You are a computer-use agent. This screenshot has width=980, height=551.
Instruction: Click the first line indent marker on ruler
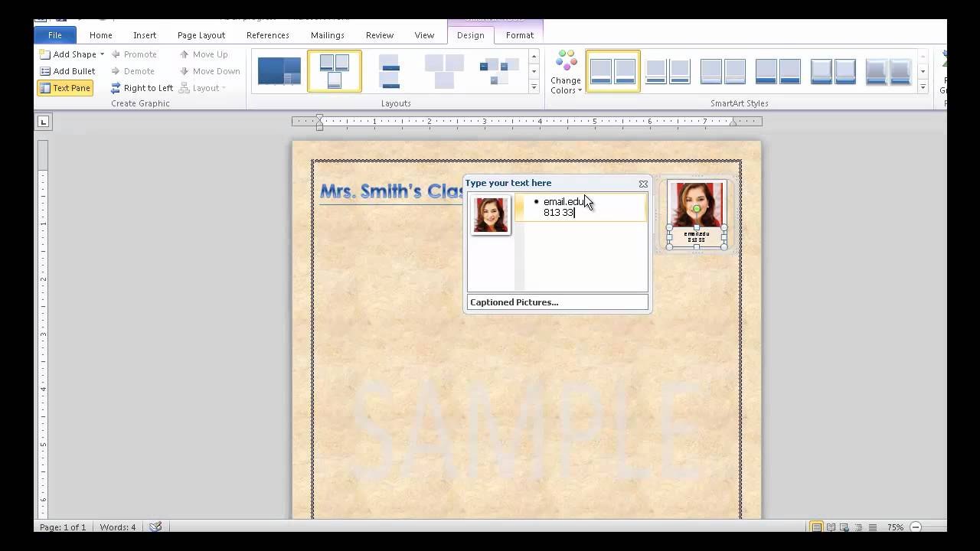[x=319, y=118]
